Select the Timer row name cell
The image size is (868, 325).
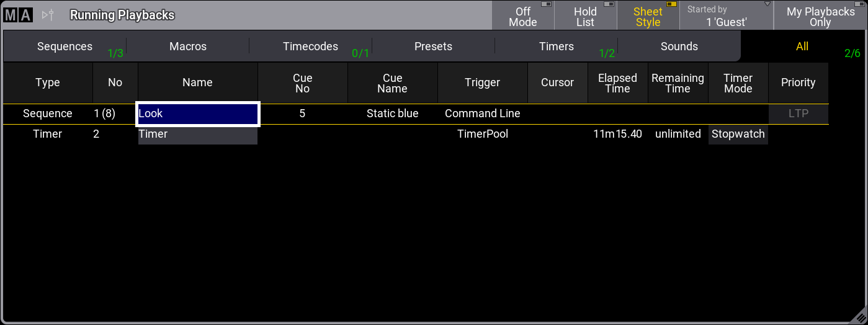(x=197, y=134)
